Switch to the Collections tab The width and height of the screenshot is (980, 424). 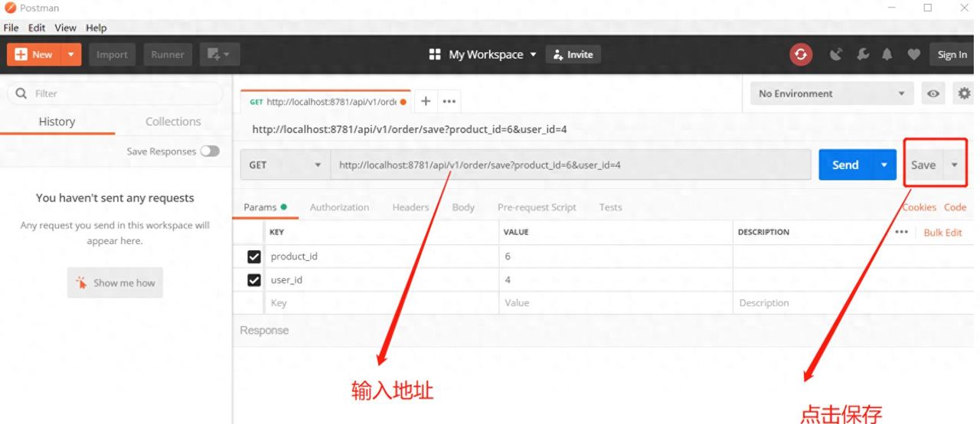point(173,122)
